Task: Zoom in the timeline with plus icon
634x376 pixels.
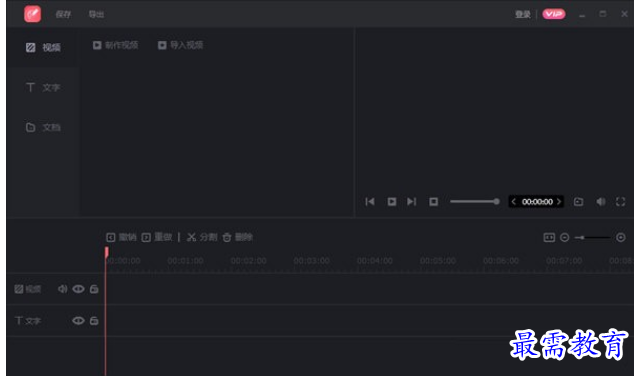Action: [x=621, y=237]
